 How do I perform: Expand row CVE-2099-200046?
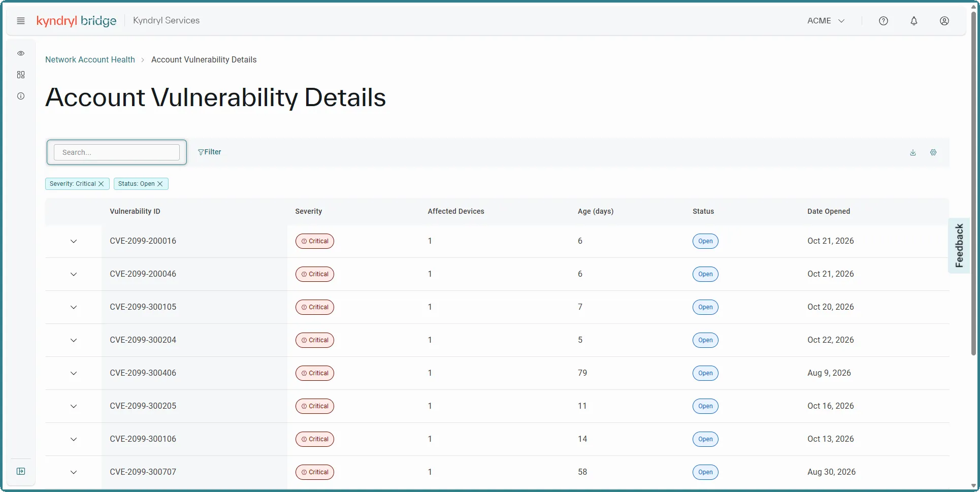pyautogui.click(x=74, y=274)
